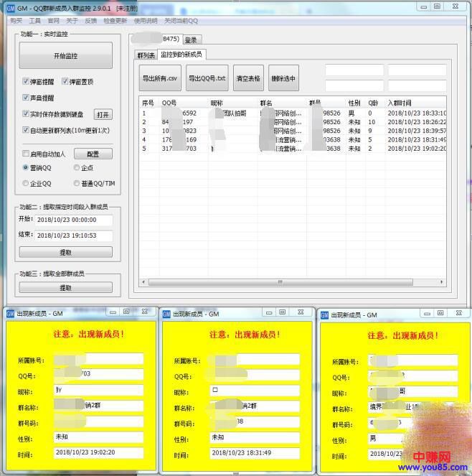Click the 打开 button
The image size is (472, 476).
pos(103,115)
